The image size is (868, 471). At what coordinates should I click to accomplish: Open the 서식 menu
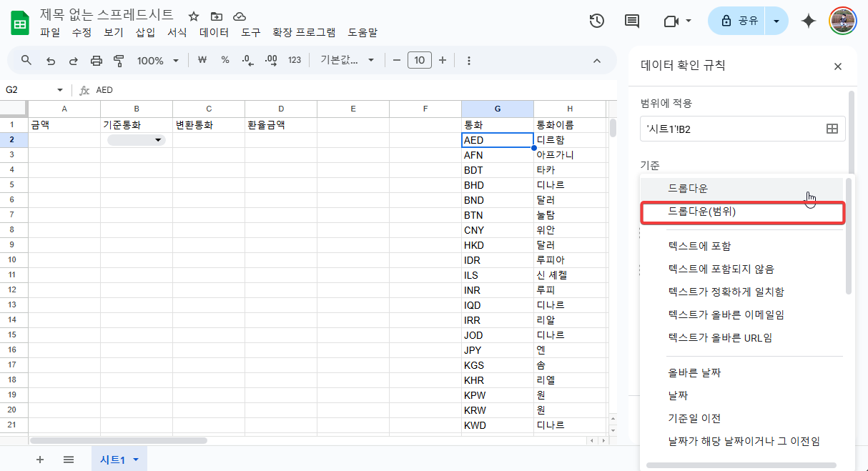pyautogui.click(x=177, y=32)
